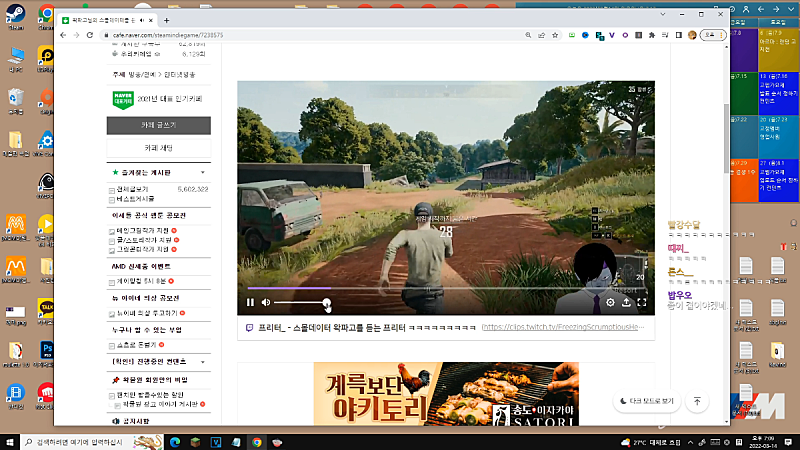Enter fullscreen mode on the video
This screenshot has height=450, width=800.
tap(642, 302)
